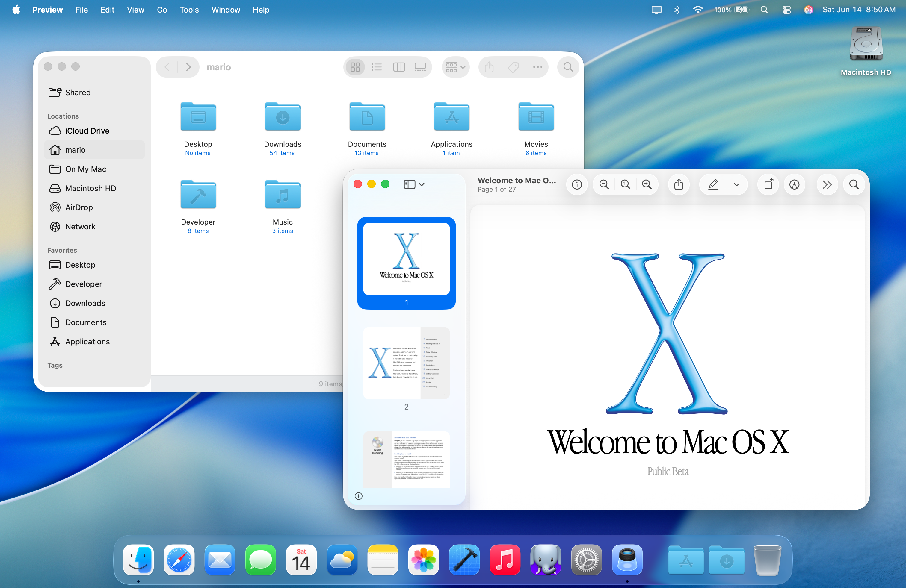Select page 2 thumbnail in Preview sidebar
Image resolution: width=906 pixels, height=588 pixels.
click(x=406, y=363)
